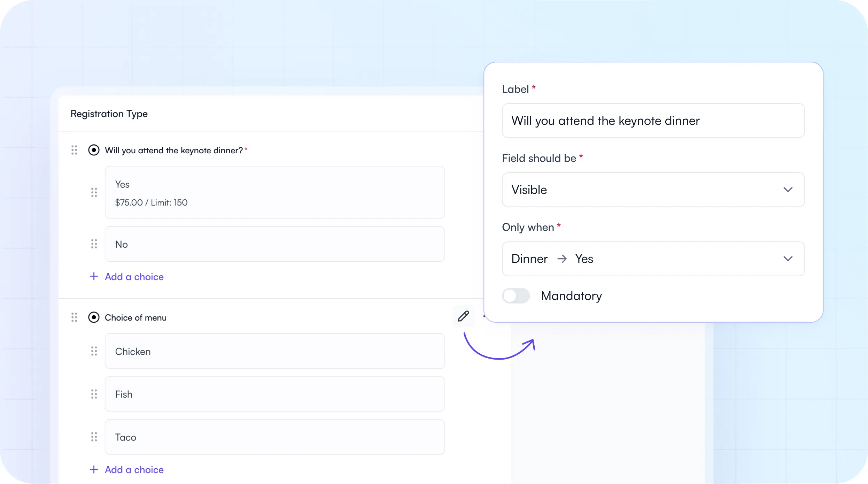
Task: Click Add a choice under Choice of menu
Action: click(134, 470)
